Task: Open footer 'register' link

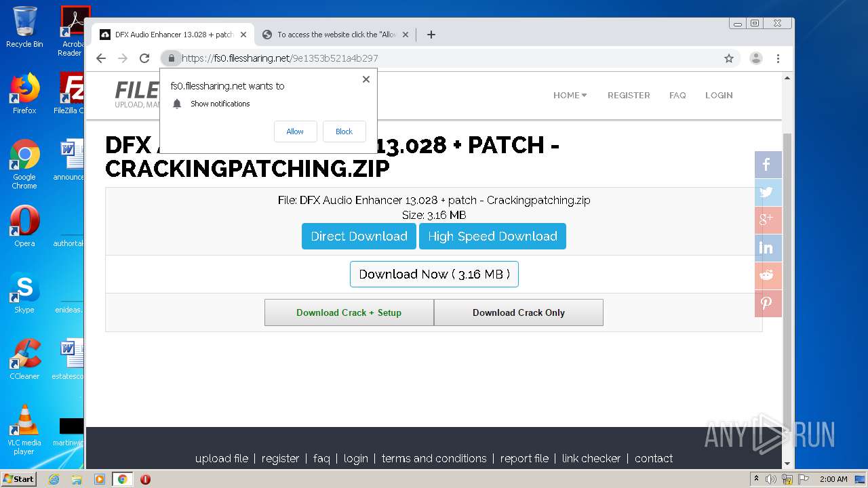Action: coord(280,459)
